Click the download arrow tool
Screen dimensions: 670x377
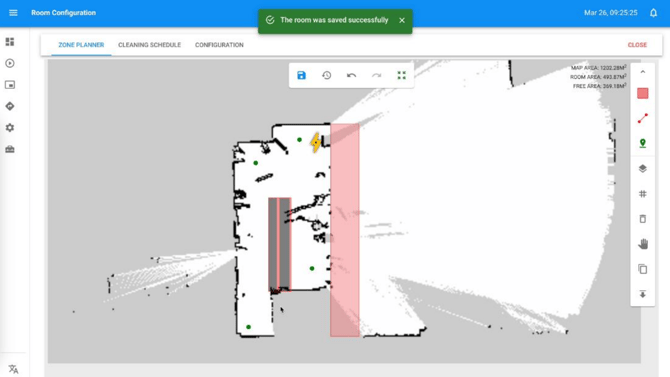pos(643,294)
